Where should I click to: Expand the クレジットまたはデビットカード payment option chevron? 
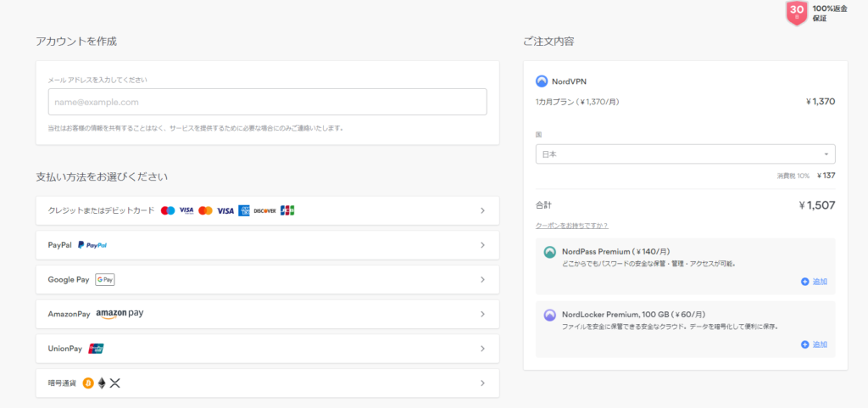[x=482, y=210]
